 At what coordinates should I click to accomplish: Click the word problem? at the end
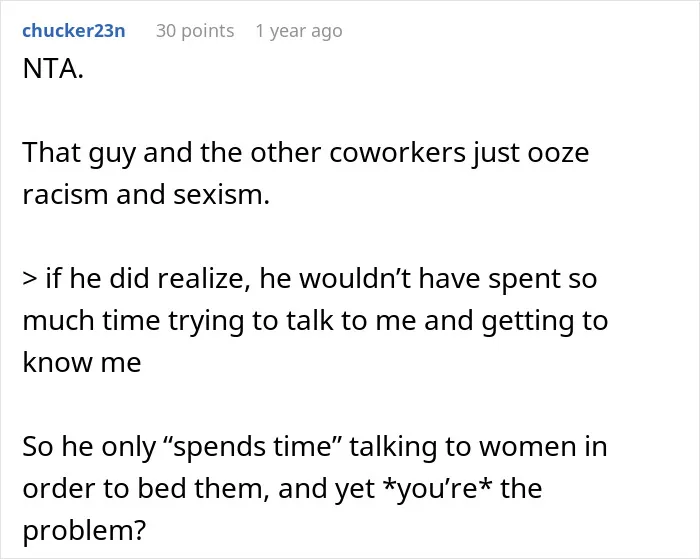[84, 531]
